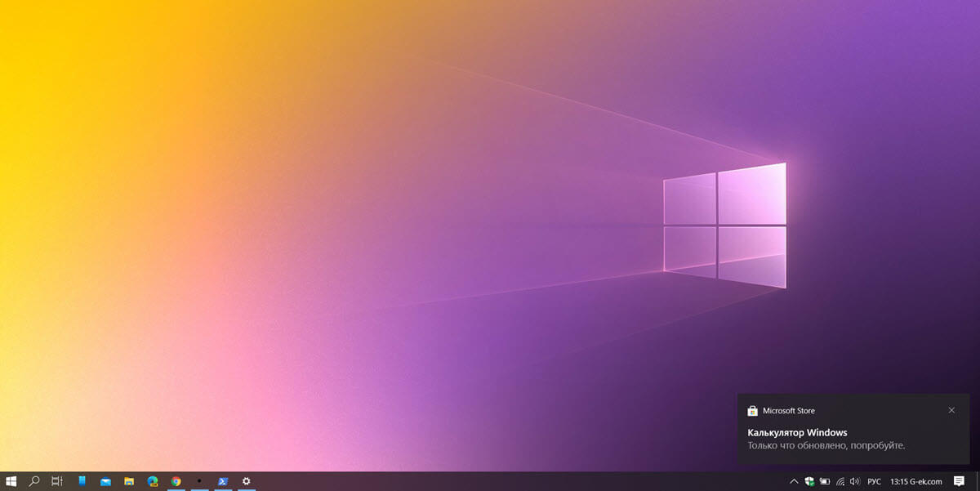
Task: Launch the blue phone app on taskbar
Action: tap(82, 481)
